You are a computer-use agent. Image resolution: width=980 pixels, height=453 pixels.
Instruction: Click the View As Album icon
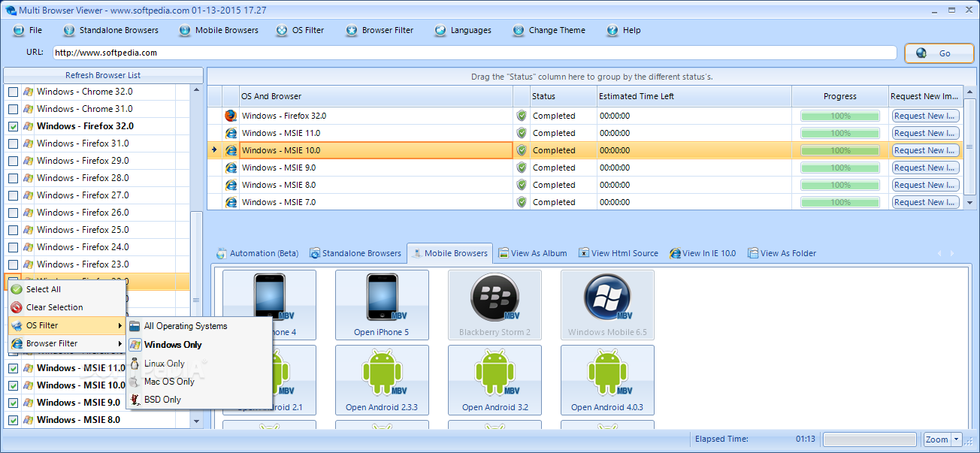pyautogui.click(x=504, y=253)
